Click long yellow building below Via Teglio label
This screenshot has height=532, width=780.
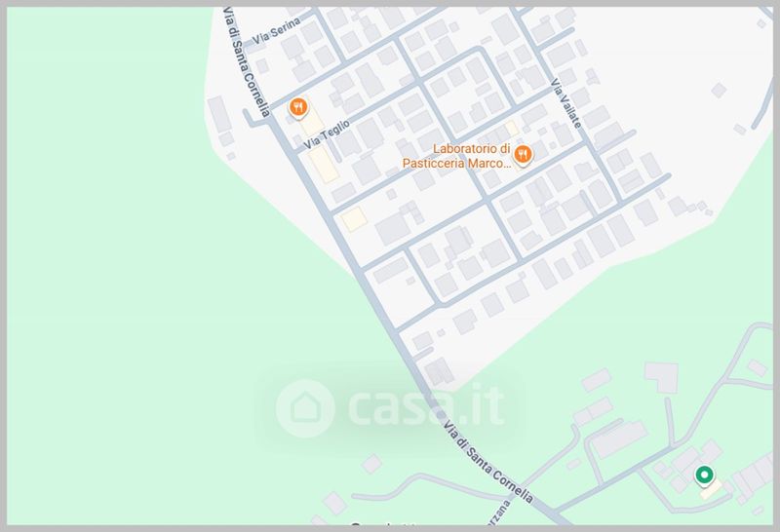click(x=323, y=164)
